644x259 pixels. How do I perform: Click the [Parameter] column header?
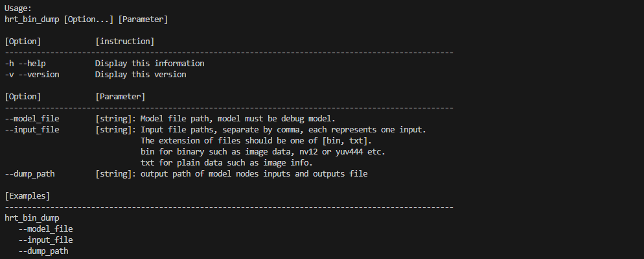click(121, 96)
